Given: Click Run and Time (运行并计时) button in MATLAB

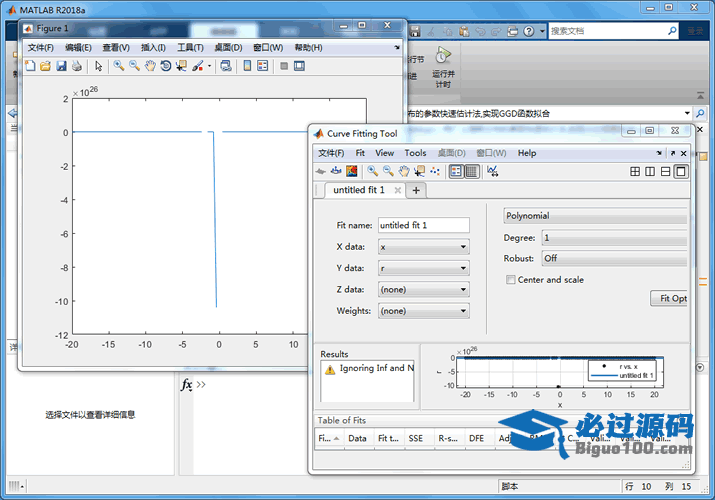Looking at the screenshot, I should [x=443, y=67].
